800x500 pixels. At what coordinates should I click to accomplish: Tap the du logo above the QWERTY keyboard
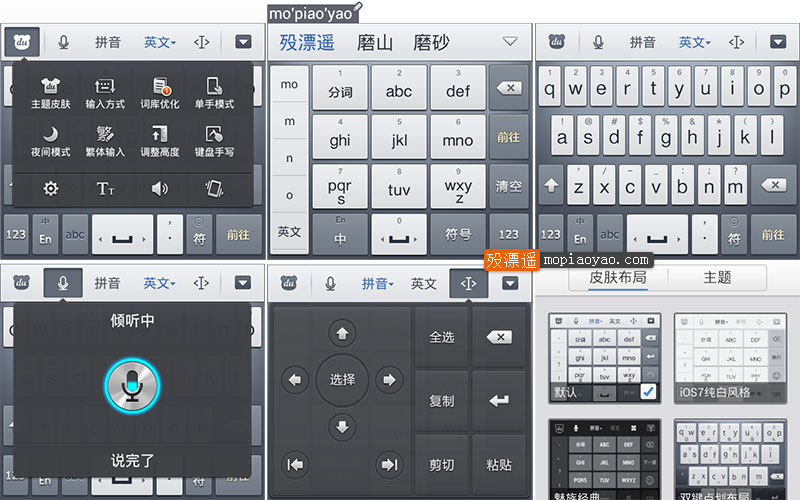[557, 42]
